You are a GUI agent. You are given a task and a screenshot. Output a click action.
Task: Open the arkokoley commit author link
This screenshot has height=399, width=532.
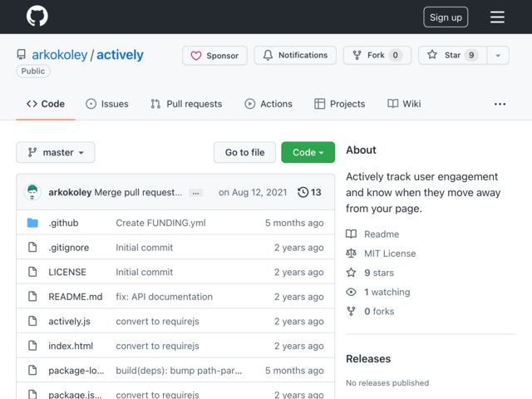[x=70, y=192]
